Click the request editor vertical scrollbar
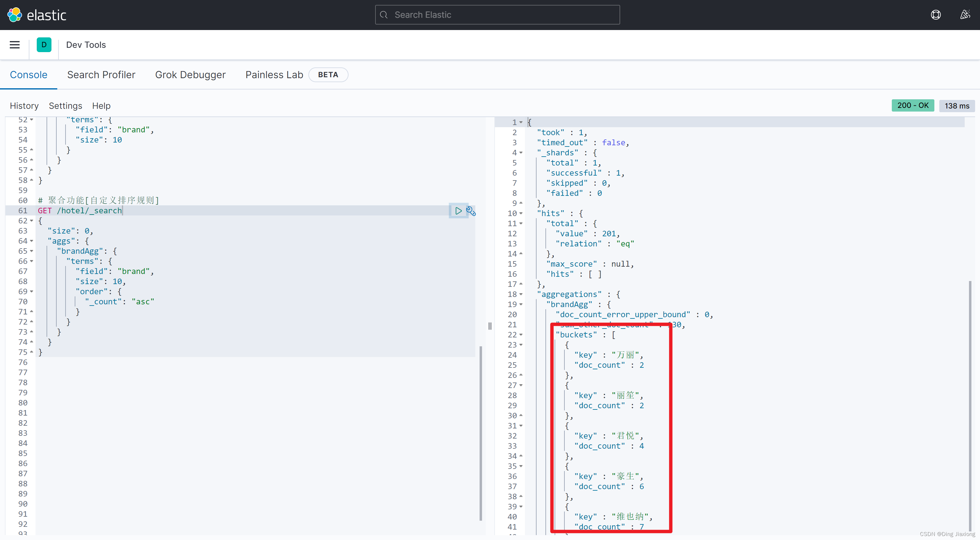This screenshot has width=980, height=540. tap(481, 433)
